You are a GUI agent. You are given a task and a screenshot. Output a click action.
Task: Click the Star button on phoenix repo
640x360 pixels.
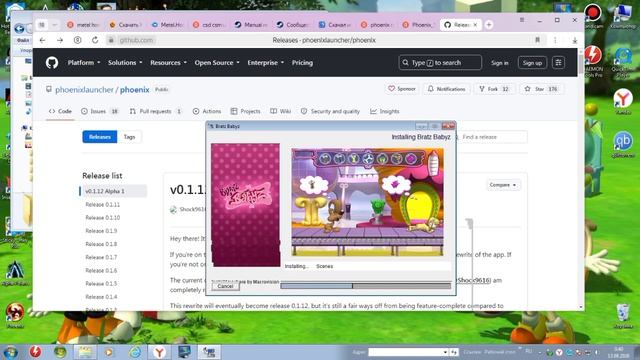(x=541, y=89)
